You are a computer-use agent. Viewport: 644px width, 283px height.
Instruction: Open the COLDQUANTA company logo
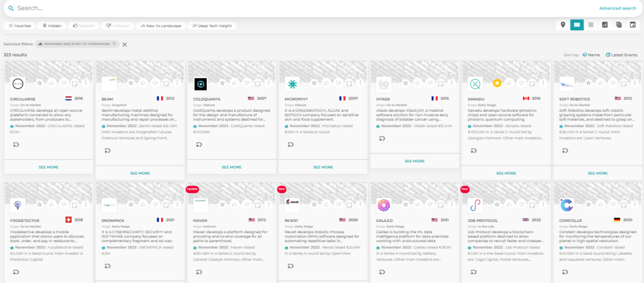[x=201, y=84]
